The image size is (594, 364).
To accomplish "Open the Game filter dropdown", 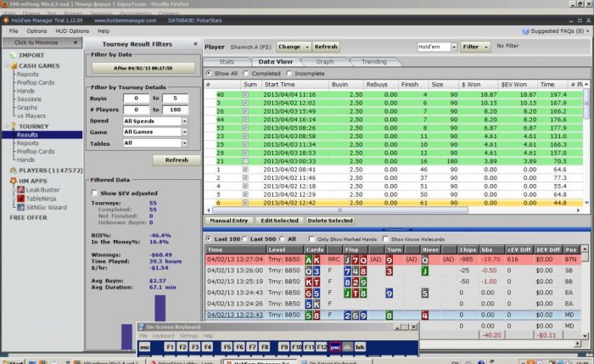I will 184,132.
